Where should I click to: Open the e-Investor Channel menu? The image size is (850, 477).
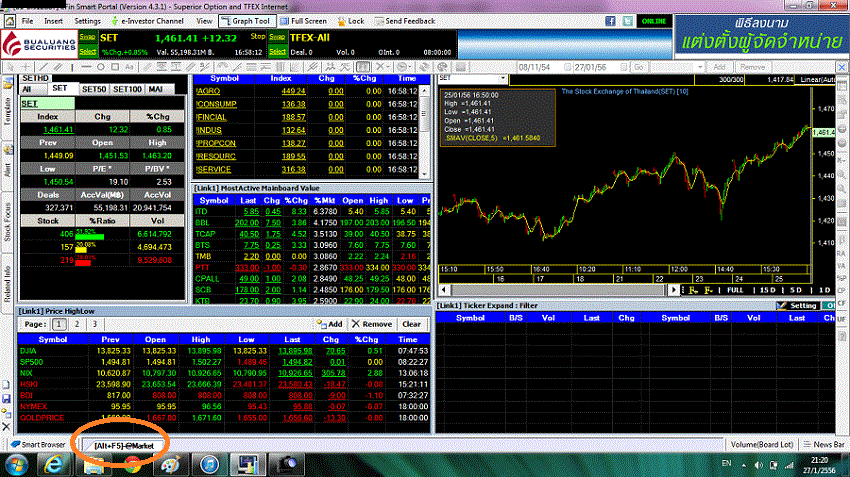point(147,21)
